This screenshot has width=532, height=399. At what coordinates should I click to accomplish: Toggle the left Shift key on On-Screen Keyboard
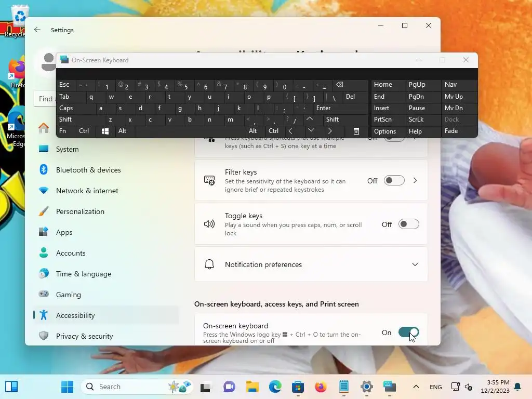[81, 119]
